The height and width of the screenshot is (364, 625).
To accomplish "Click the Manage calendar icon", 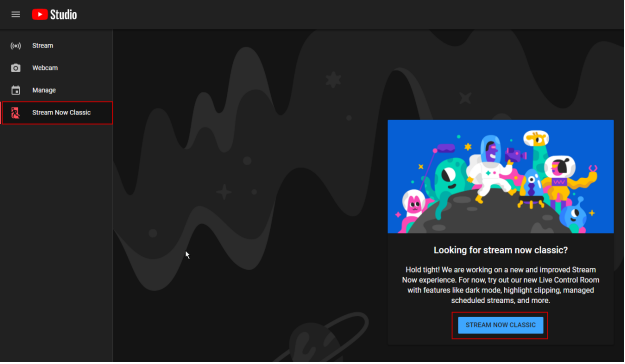I will [16, 91].
